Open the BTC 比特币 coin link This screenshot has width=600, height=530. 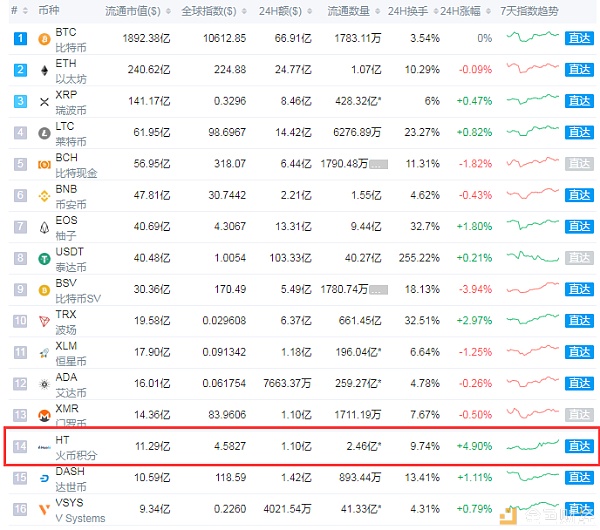tap(71, 39)
